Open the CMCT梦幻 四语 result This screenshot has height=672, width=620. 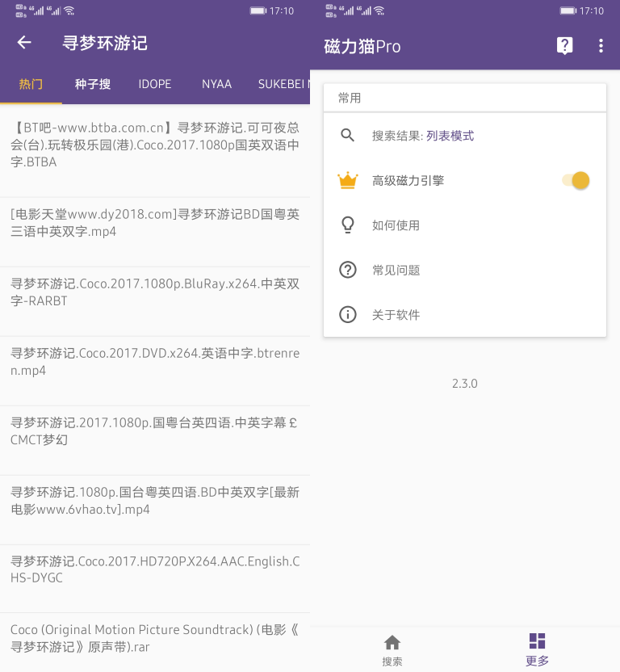[x=155, y=440]
